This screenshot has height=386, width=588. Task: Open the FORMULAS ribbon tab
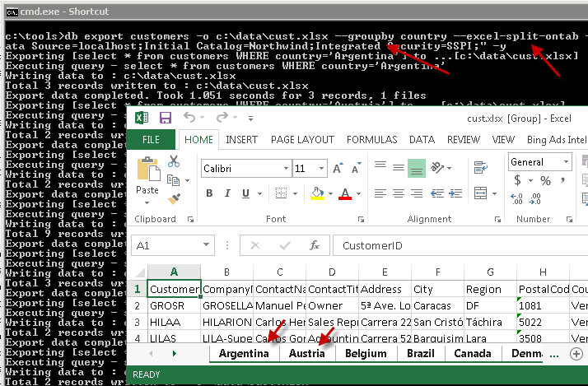tap(371, 140)
